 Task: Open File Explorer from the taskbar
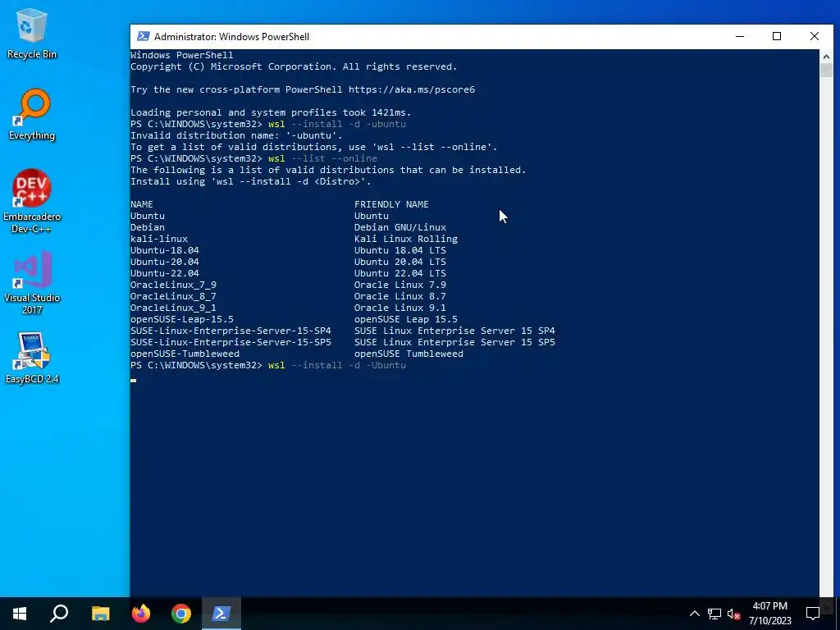100,614
